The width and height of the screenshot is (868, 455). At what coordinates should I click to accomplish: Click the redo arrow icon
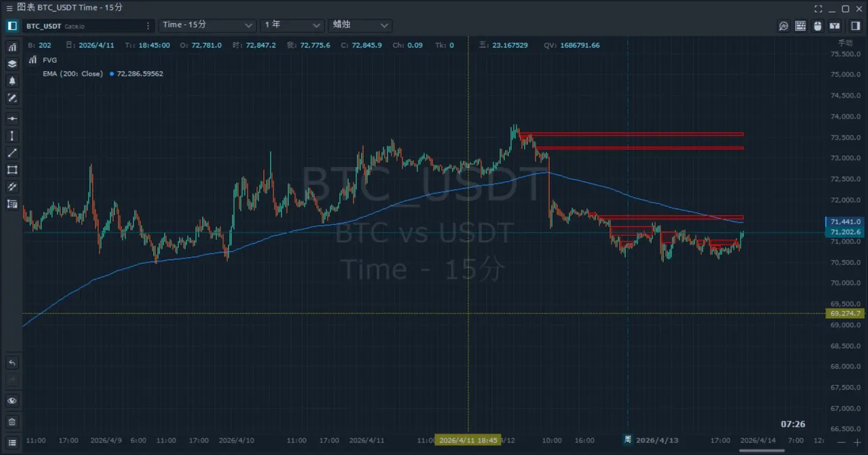(12, 380)
